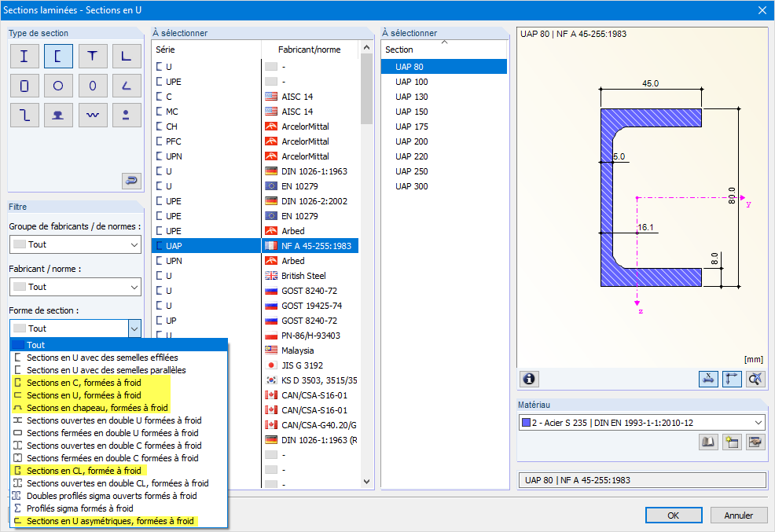Choose the T-section type icon

[93, 56]
